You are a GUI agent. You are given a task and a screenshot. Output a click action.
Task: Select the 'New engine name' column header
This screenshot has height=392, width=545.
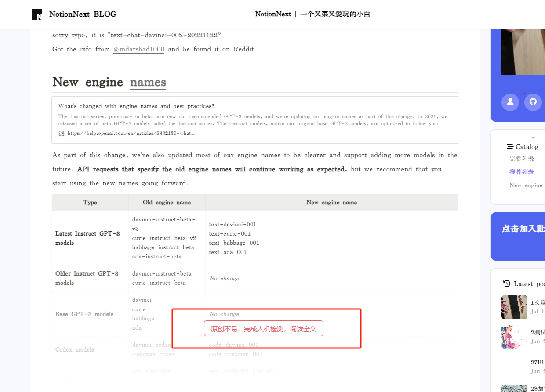pos(332,203)
